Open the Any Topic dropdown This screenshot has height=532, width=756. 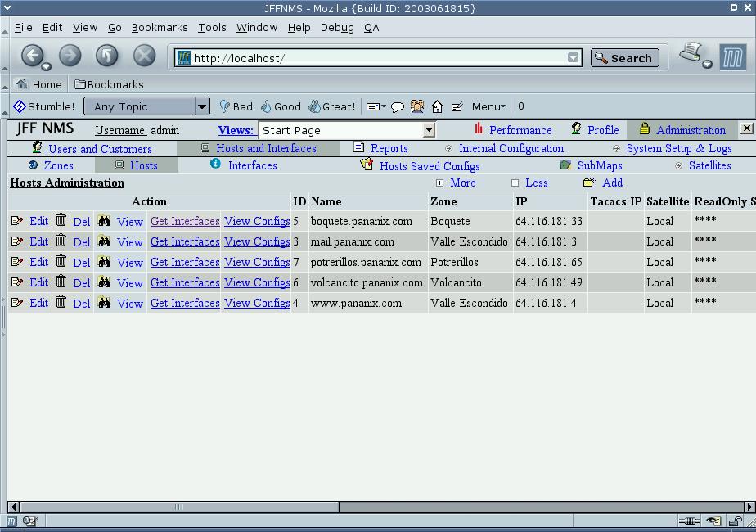pos(147,106)
